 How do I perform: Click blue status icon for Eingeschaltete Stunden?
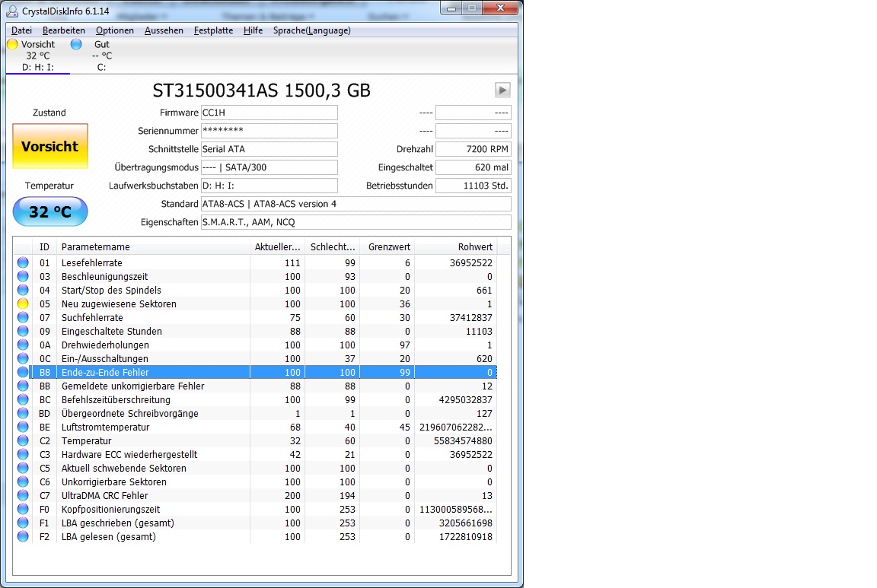point(23,331)
